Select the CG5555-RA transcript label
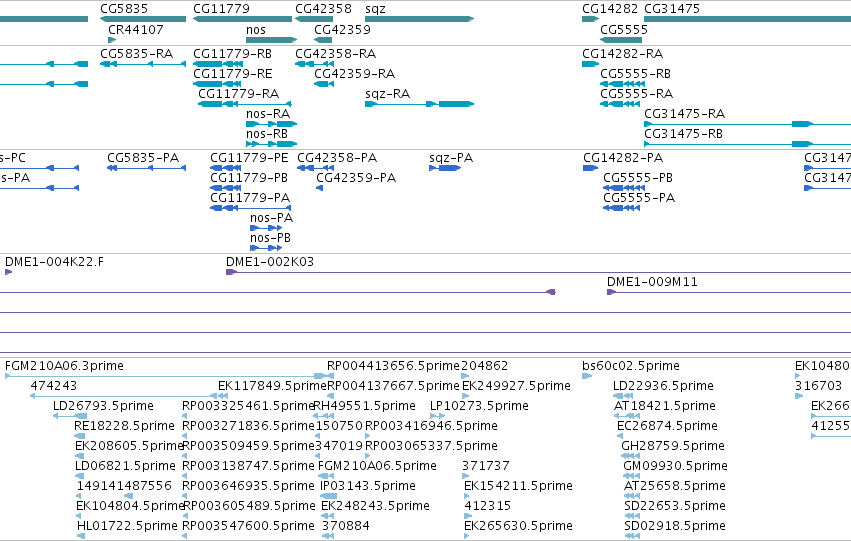The width and height of the screenshot is (851, 541). [637, 94]
